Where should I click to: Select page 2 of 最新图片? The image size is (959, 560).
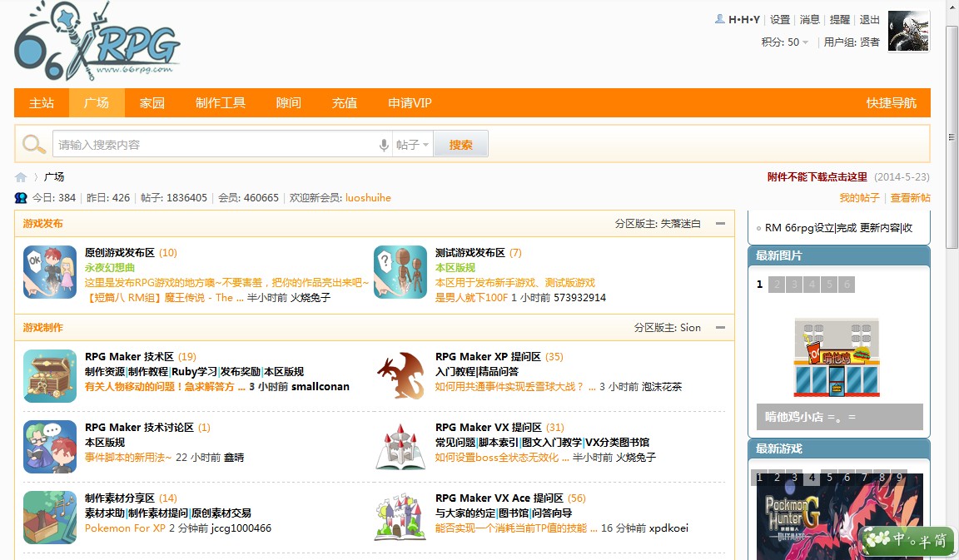(777, 285)
